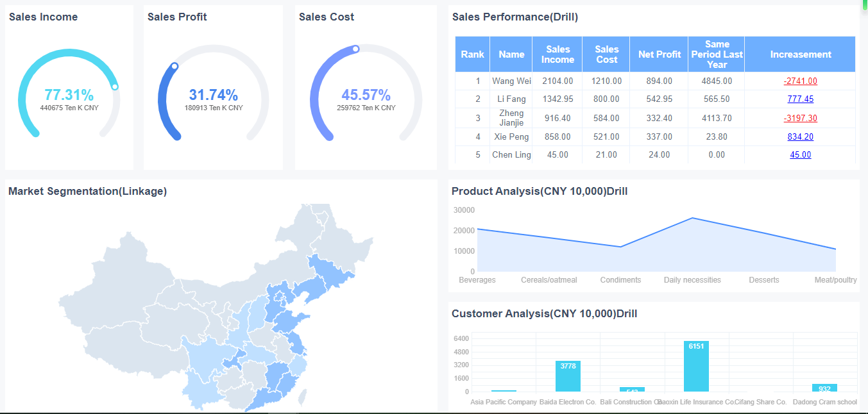Select the 31.74% Sales Profit value
The width and height of the screenshot is (868, 414).
[214, 95]
